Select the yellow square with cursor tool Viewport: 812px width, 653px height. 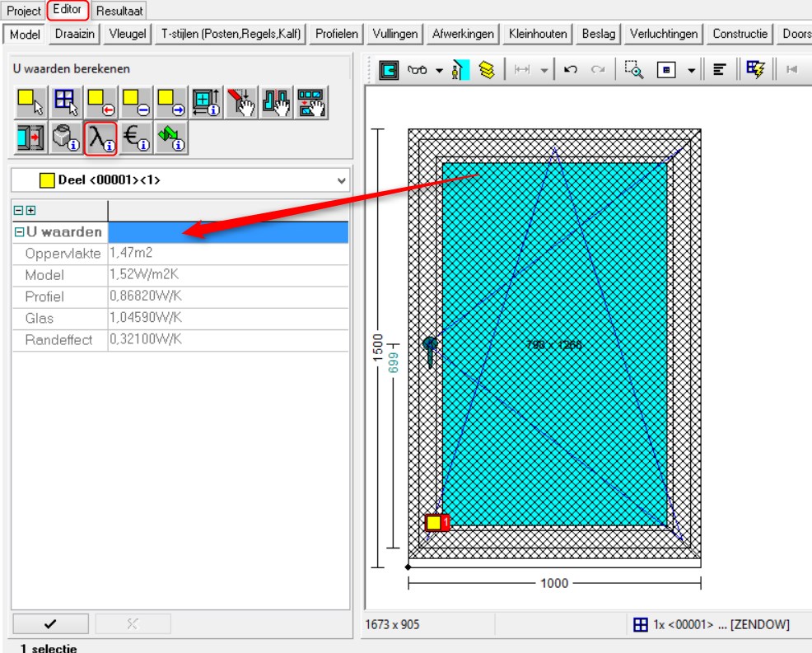tap(30, 103)
